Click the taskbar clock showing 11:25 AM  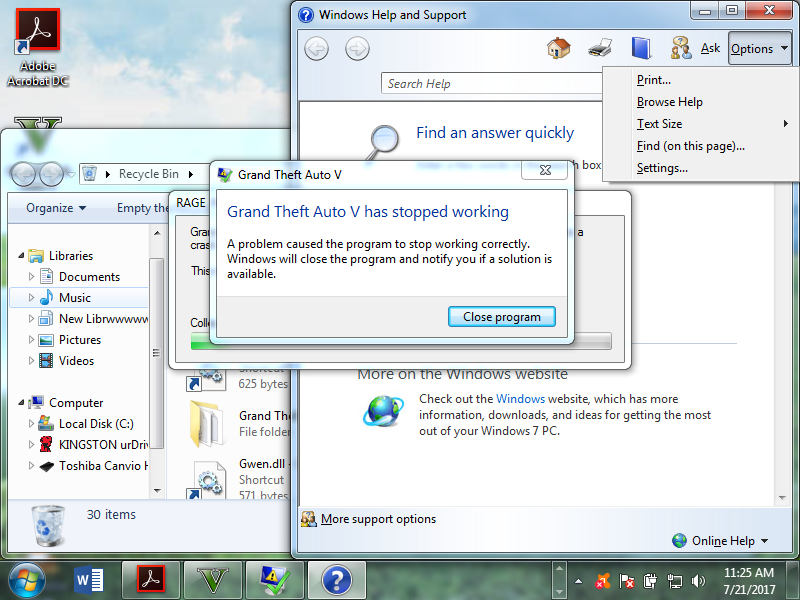748,581
